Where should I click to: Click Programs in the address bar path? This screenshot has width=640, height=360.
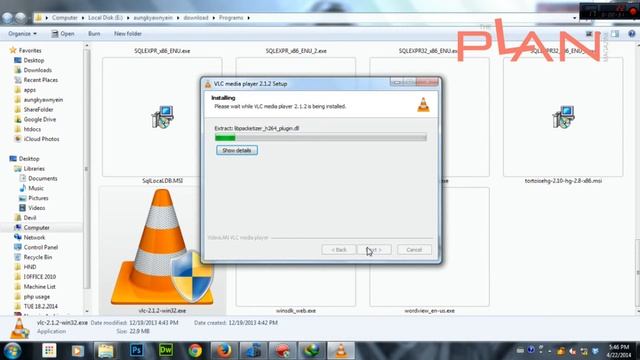pyautogui.click(x=231, y=18)
